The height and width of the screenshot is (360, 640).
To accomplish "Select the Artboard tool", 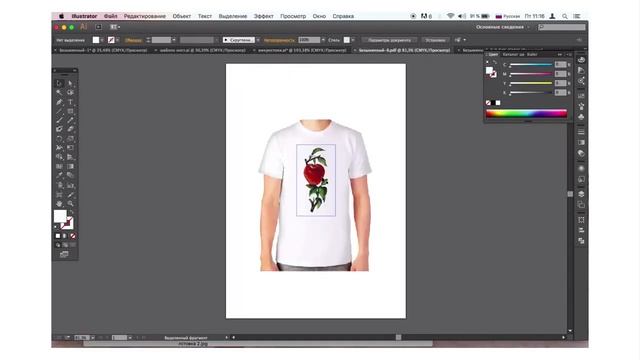I will [59, 194].
